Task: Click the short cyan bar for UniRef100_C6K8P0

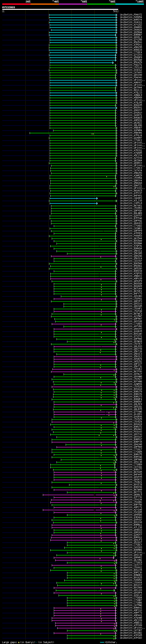Action: pos(74,198)
